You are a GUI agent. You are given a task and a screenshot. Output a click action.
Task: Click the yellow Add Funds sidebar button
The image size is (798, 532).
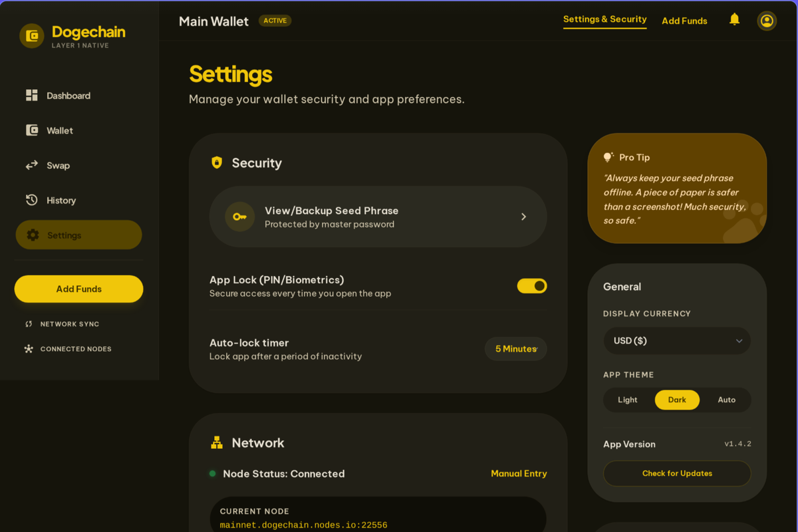78,289
